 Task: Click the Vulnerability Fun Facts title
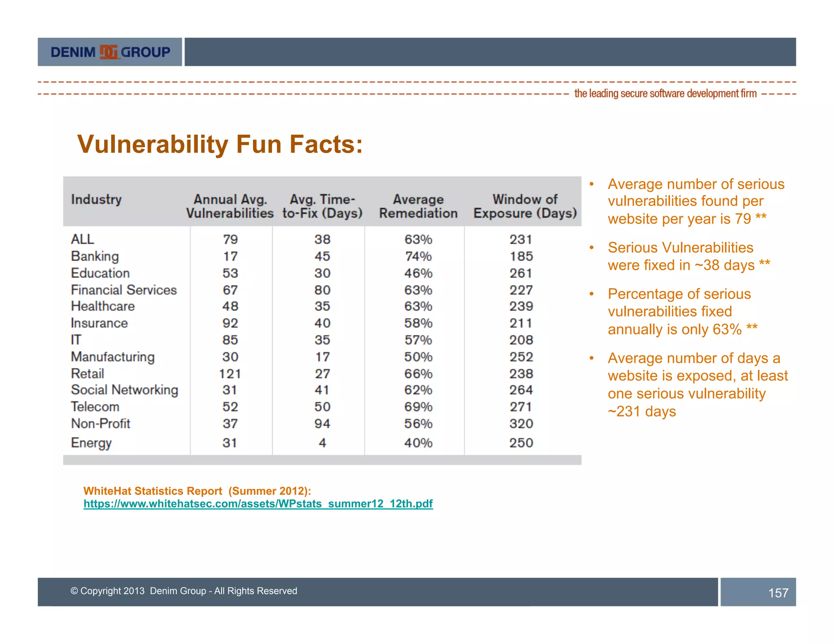(x=219, y=145)
